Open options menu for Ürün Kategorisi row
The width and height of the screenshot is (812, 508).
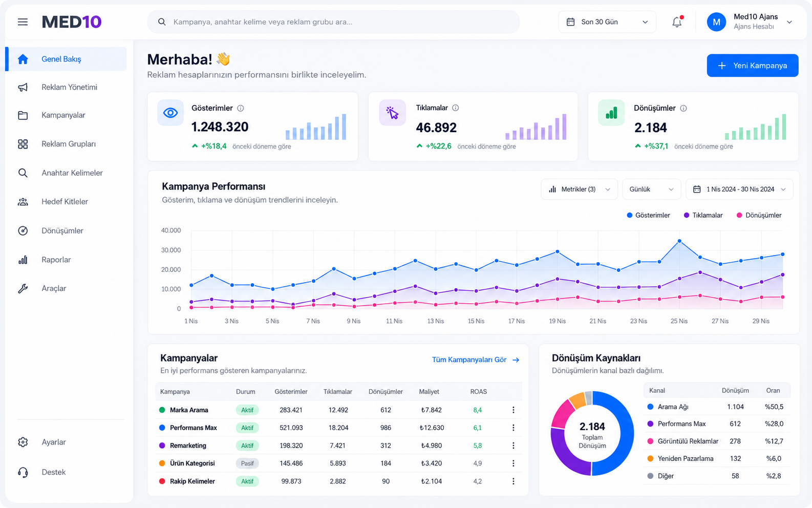[513, 463]
